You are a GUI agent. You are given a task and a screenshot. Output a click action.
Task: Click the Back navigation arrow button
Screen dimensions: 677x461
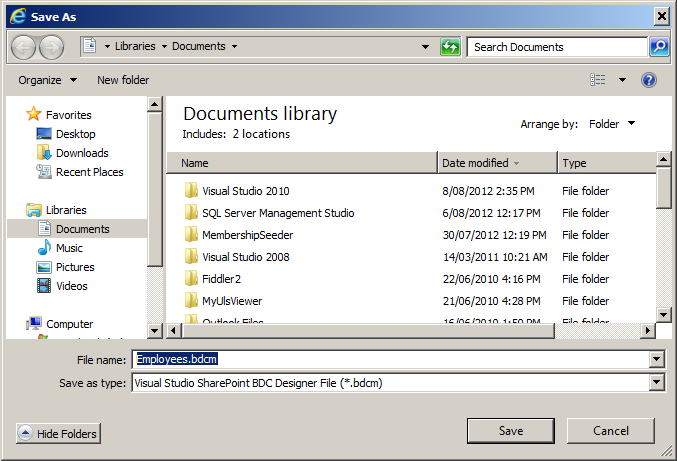point(23,47)
